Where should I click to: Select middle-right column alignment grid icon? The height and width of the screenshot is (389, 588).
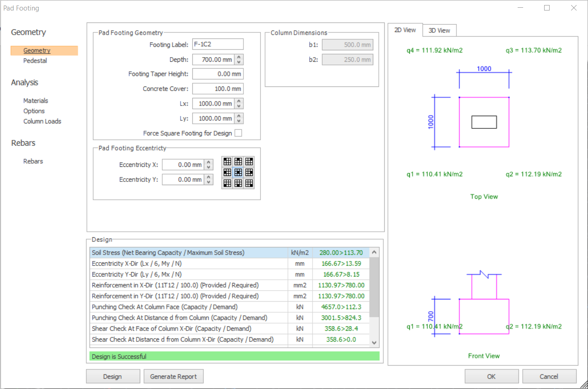coord(249,172)
